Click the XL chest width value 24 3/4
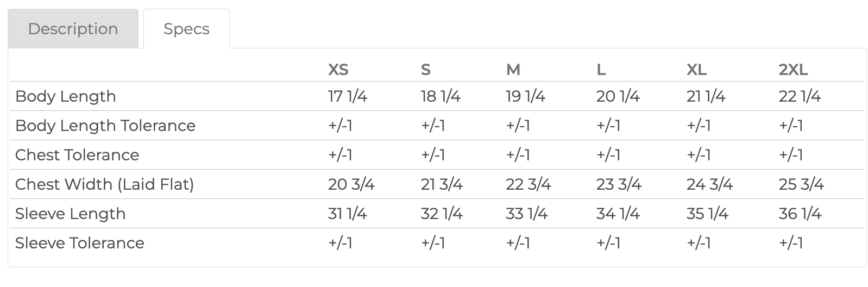The image size is (868, 287). pyautogui.click(x=709, y=184)
